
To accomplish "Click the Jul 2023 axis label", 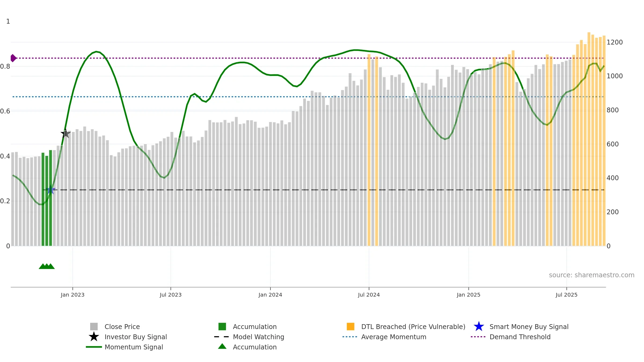I will [x=171, y=295].
